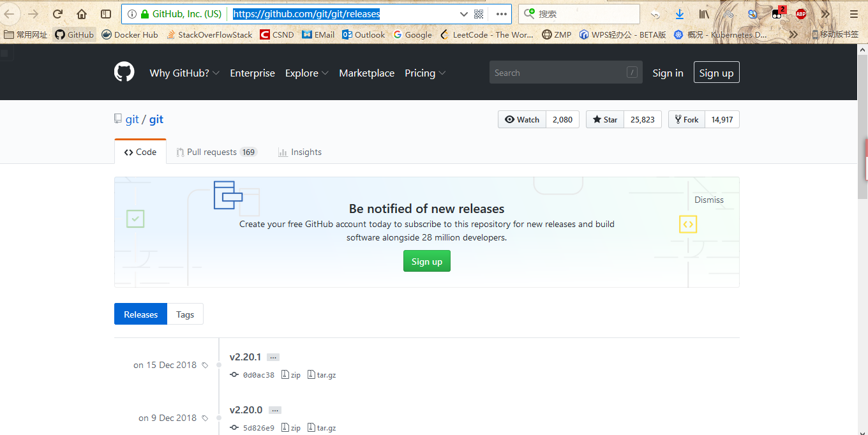Screen dimensions: 868x435
Task: Open page actions three-dot menu
Action: (x=502, y=14)
